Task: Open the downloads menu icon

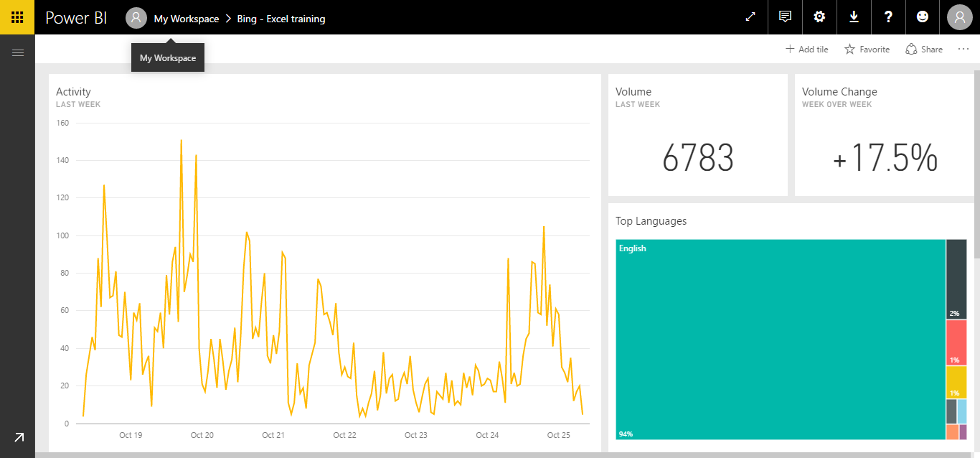Action: [x=854, y=17]
